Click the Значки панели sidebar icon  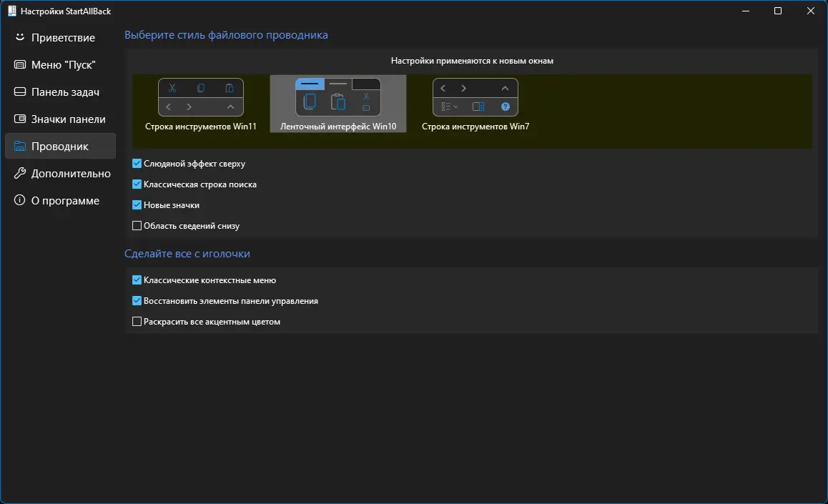pyautogui.click(x=19, y=119)
